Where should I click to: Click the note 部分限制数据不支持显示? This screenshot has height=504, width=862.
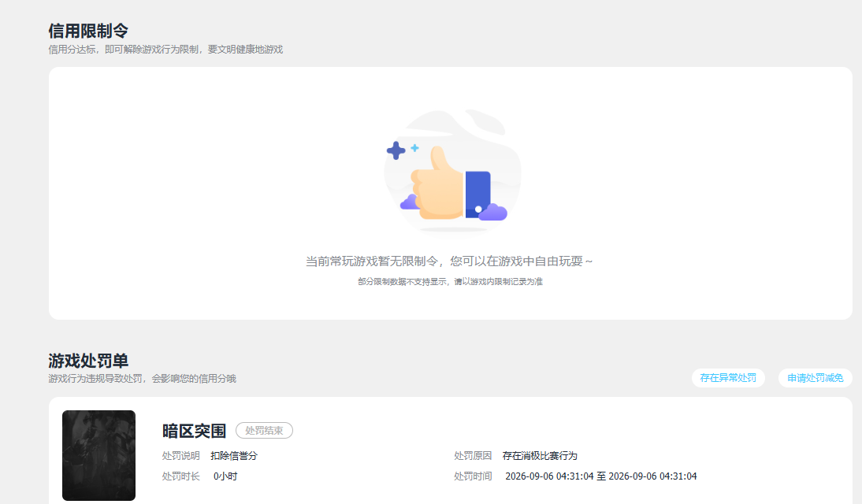(450, 281)
